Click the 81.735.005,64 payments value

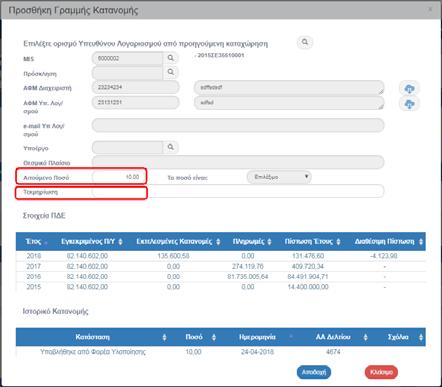[248, 276]
